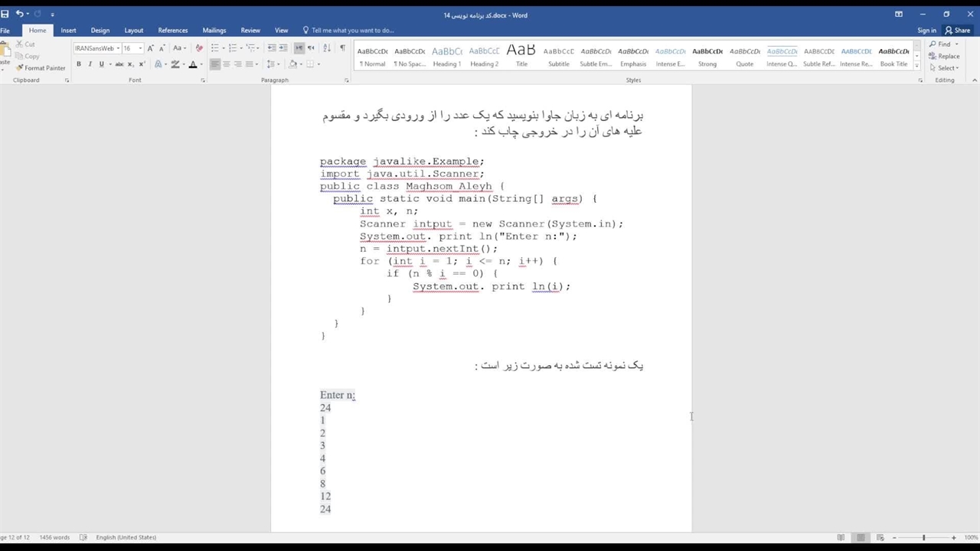The width and height of the screenshot is (980, 551).
Task: Toggle italic formatting
Action: pyautogui.click(x=90, y=64)
